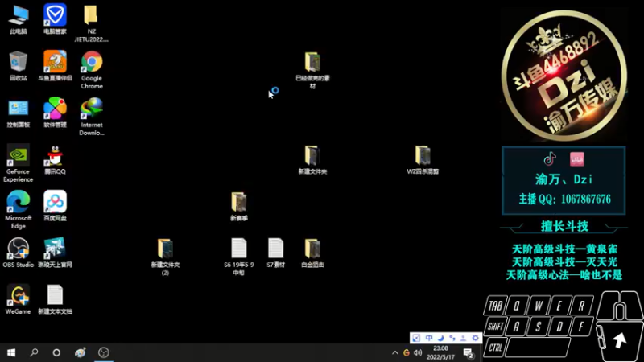The width and height of the screenshot is (644, 362).
Task: Select the folder beside the S7素材 file
Action: (x=312, y=253)
